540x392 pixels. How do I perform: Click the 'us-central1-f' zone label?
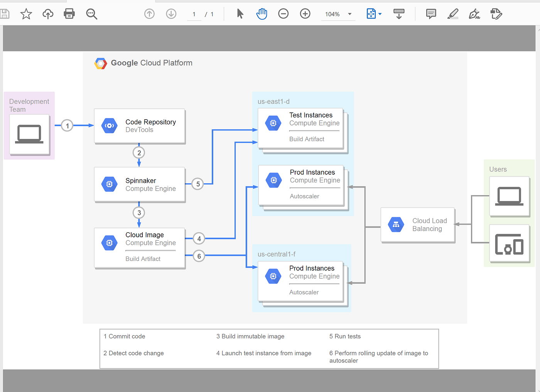(277, 254)
